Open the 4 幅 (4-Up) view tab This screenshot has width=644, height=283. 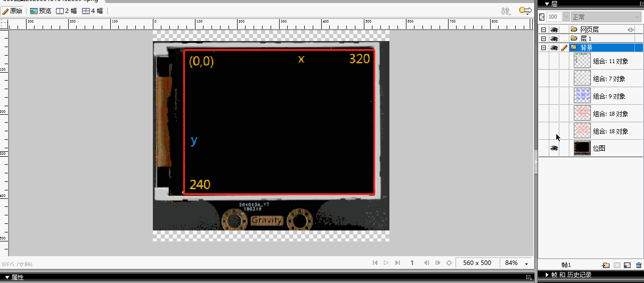(93, 11)
